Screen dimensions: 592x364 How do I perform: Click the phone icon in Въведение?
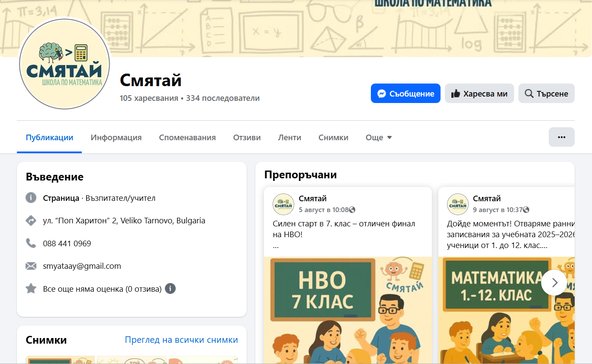coord(31,243)
